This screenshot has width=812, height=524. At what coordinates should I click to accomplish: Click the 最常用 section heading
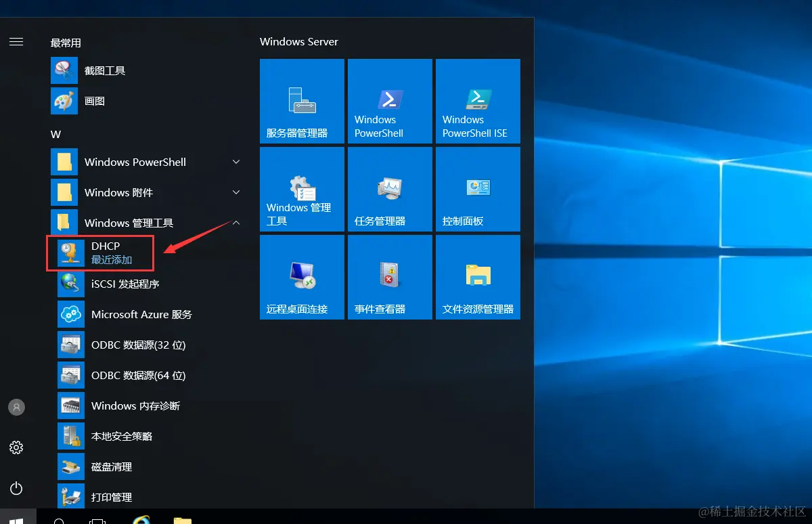(66, 43)
